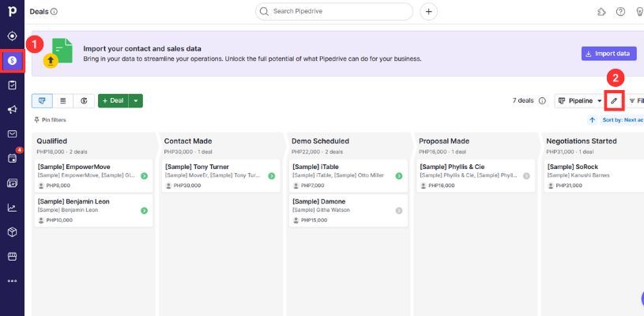
Task: Click activity status icon on EmpowerMove deal
Action: click(x=144, y=176)
